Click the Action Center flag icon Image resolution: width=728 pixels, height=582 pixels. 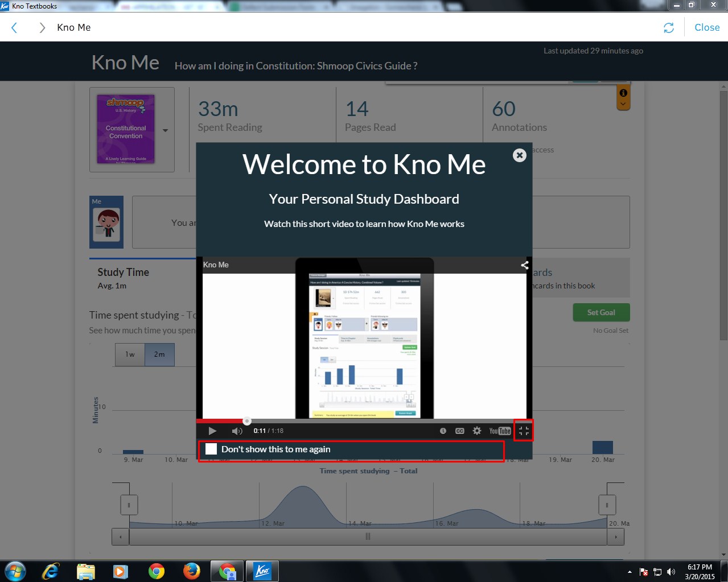coord(644,572)
